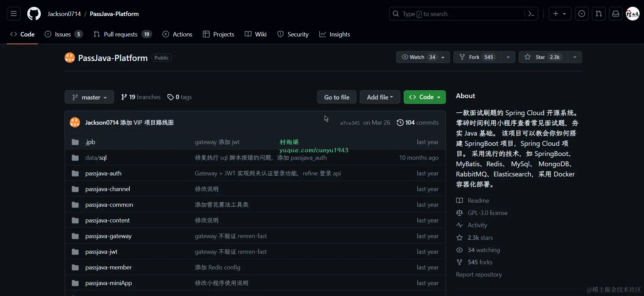This screenshot has height=296, width=644.
Task: Open commit message 修改小程序使用说明
Action: tap(222, 283)
